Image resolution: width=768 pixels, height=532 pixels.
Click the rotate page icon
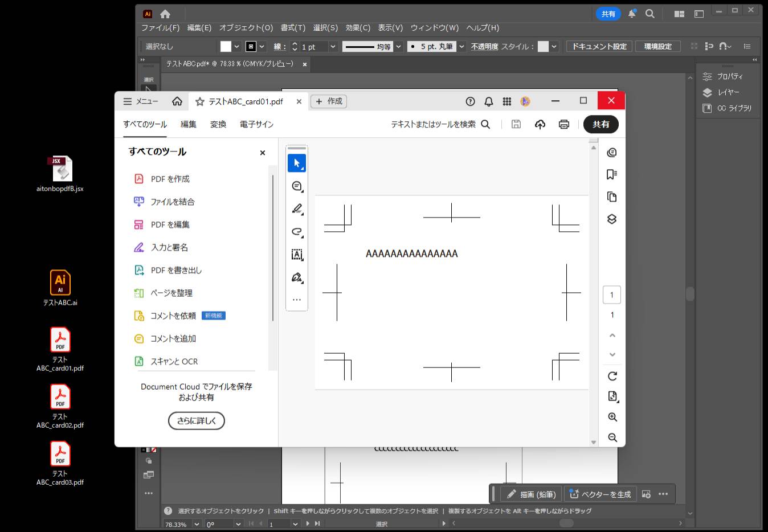(x=612, y=376)
